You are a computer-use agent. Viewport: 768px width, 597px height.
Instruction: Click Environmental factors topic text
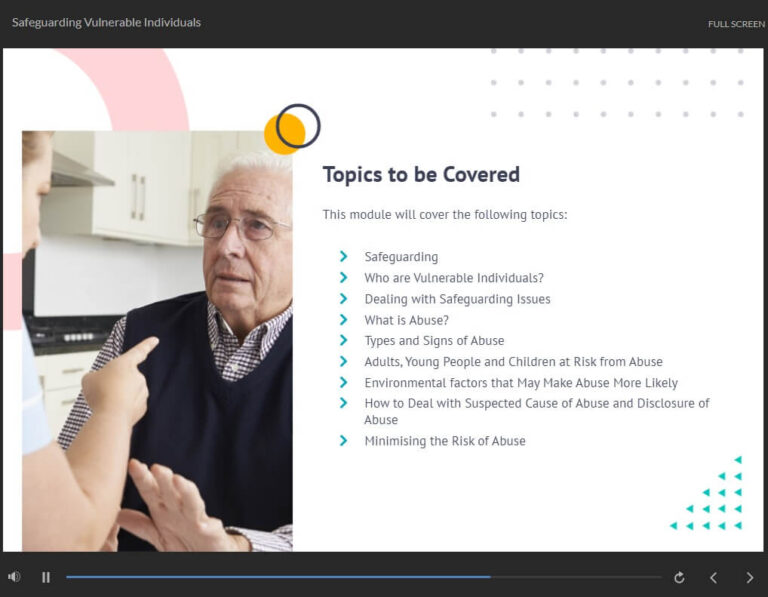point(521,383)
